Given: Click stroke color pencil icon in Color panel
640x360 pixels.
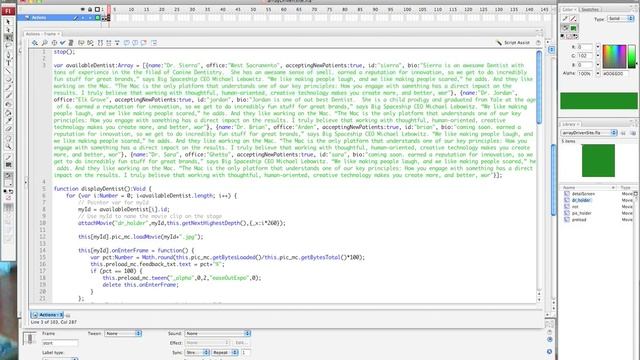Looking at the screenshot, I should 565,18.
